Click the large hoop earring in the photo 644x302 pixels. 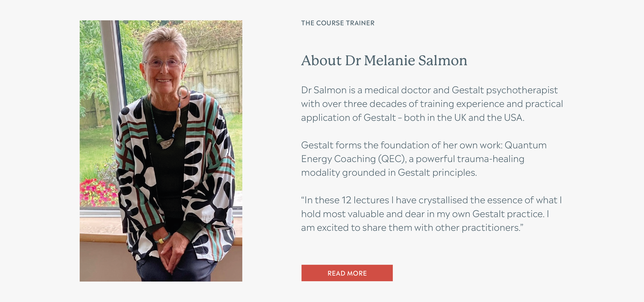183,92
